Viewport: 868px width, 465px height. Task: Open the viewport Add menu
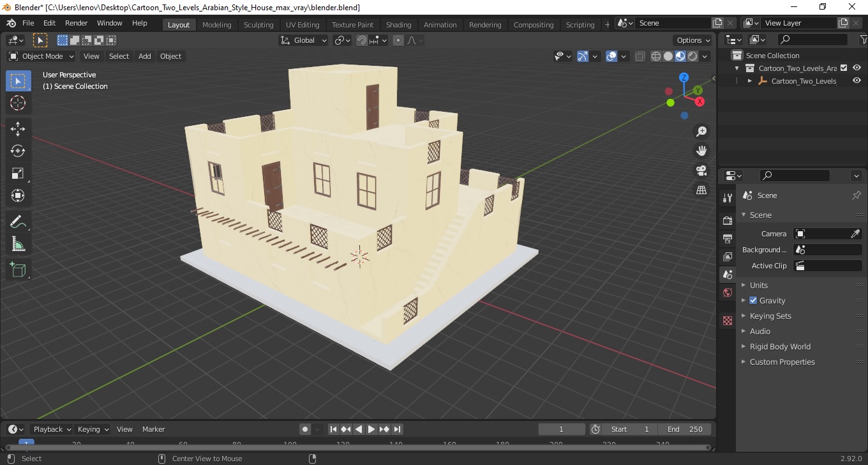pos(145,56)
